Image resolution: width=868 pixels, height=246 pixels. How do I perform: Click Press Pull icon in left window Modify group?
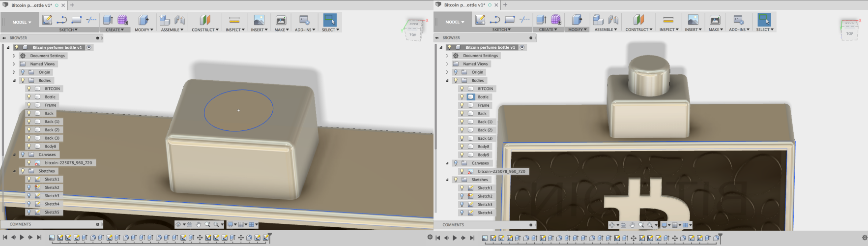pos(144,20)
